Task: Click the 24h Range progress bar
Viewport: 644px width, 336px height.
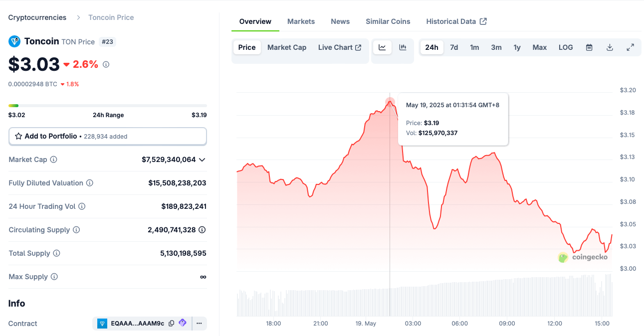Action: click(x=107, y=105)
